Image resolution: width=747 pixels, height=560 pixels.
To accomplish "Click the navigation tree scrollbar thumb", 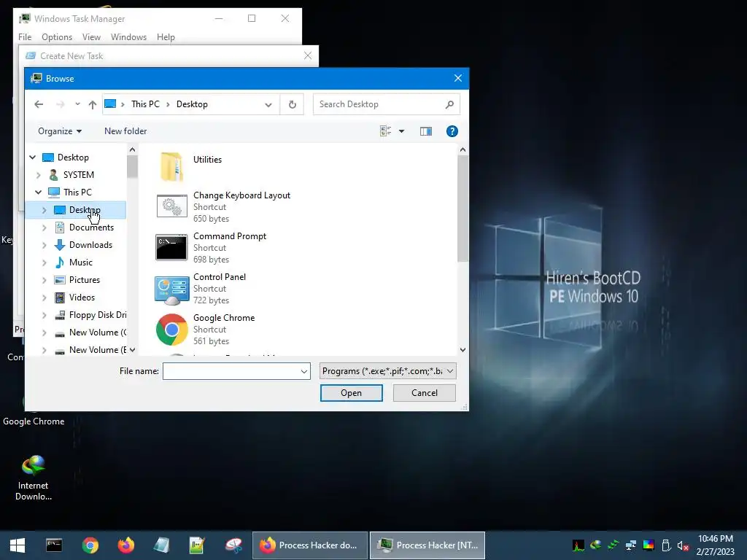I will tap(132, 166).
